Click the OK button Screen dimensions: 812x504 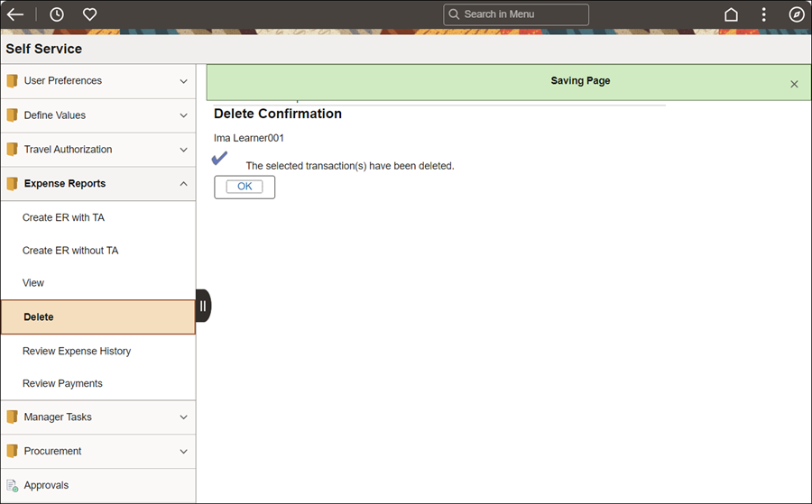(x=245, y=187)
